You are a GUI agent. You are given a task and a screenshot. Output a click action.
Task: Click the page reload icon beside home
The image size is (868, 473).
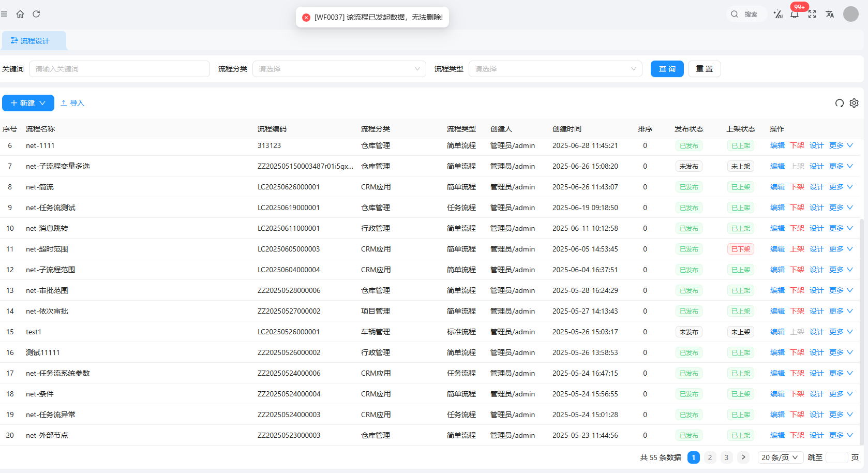36,14
